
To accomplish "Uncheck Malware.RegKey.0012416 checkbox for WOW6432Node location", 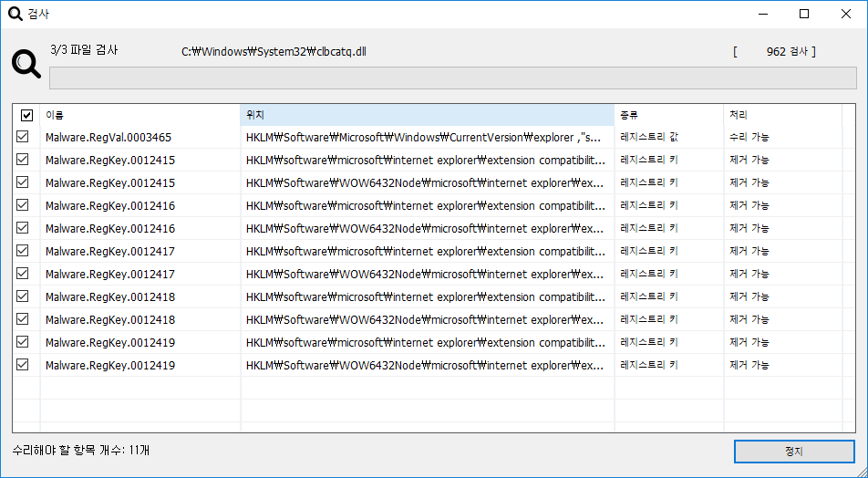I will (22, 228).
